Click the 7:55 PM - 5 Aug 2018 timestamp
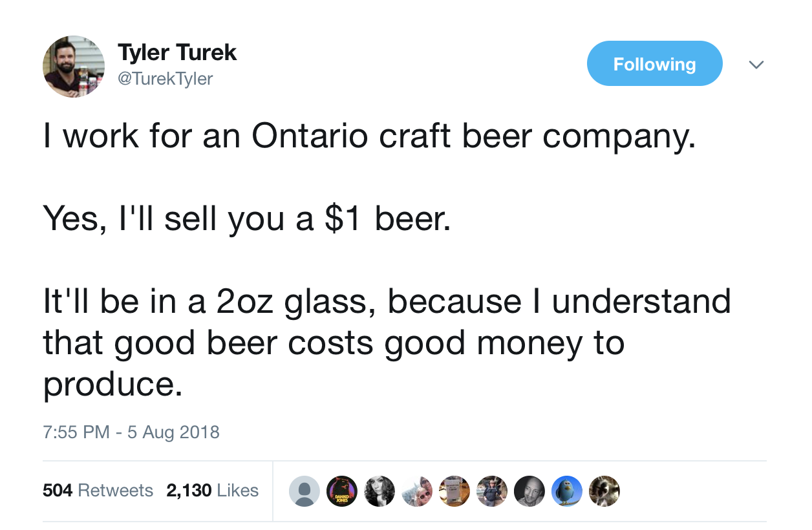Viewport: 812px width, 530px height. (131, 432)
